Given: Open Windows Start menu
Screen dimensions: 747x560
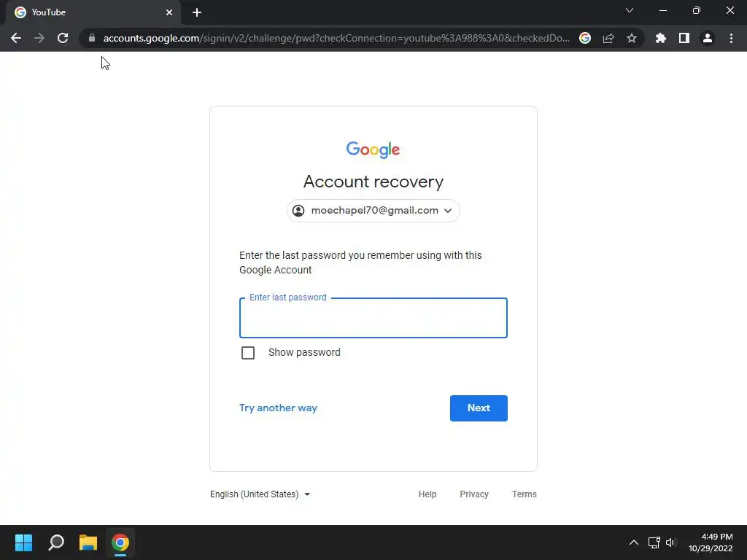Looking at the screenshot, I should tap(23, 542).
